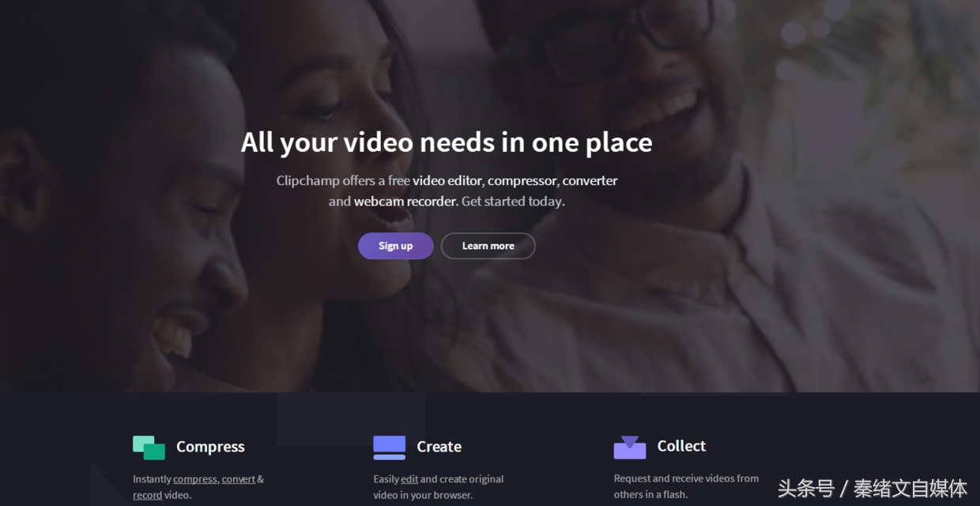Click the word "converter" in the subtitle

point(590,181)
